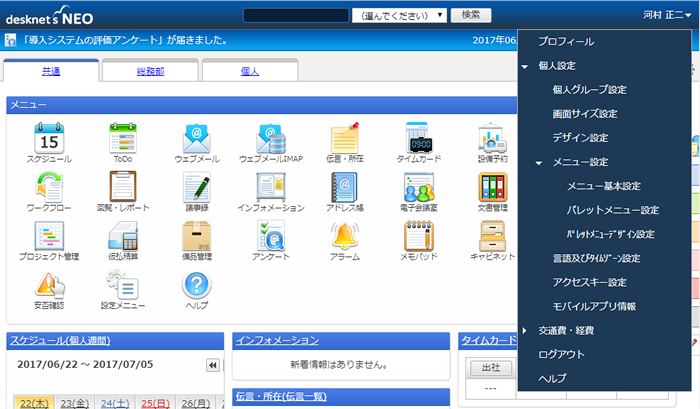The width and height of the screenshot is (700, 409).
Task: Open the アンケート icon
Action: coord(272,236)
